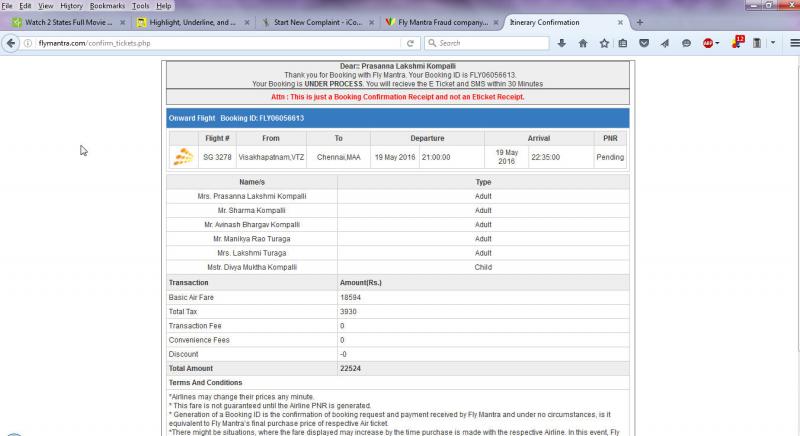
Task: Click the Convenience Fees label
Action: coord(199,340)
